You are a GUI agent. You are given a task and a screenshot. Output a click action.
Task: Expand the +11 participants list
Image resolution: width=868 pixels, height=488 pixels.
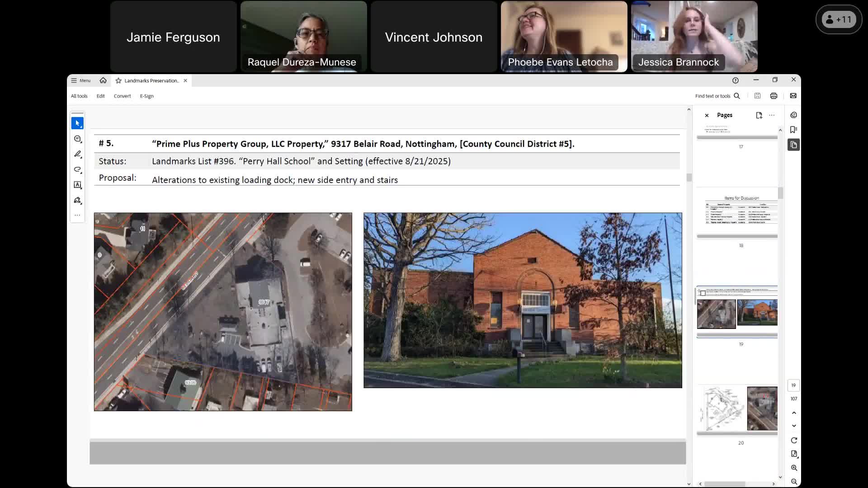pyautogui.click(x=839, y=19)
